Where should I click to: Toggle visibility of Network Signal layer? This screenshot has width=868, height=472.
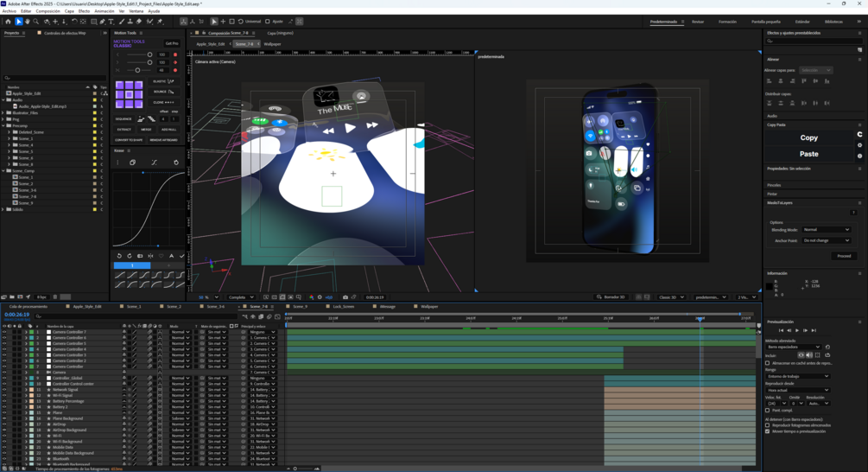pos(4,390)
